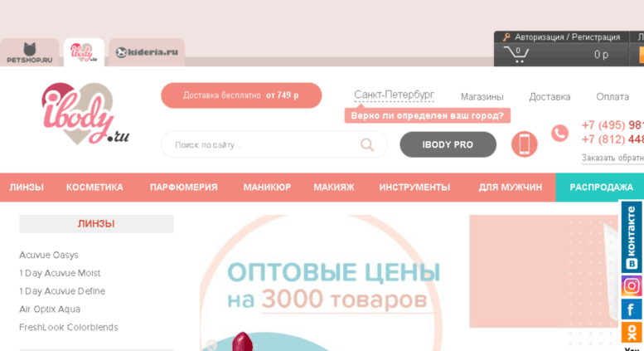Open the ПАРФЮМЕРИЯ menu category
The image size is (644, 351).
(184, 188)
